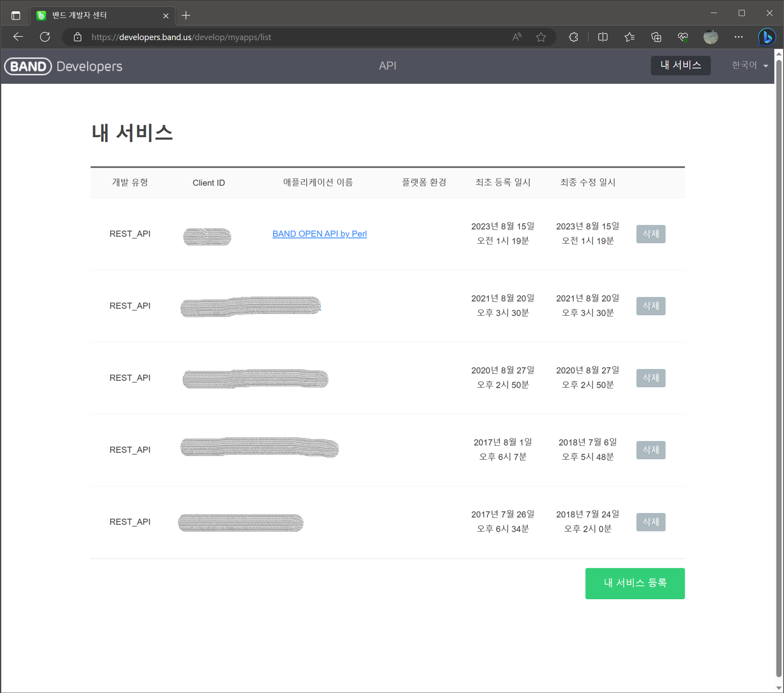The width and height of the screenshot is (784, 693).
Task: Click the 최초 등록 일시 column header
Action: [503, 183]
